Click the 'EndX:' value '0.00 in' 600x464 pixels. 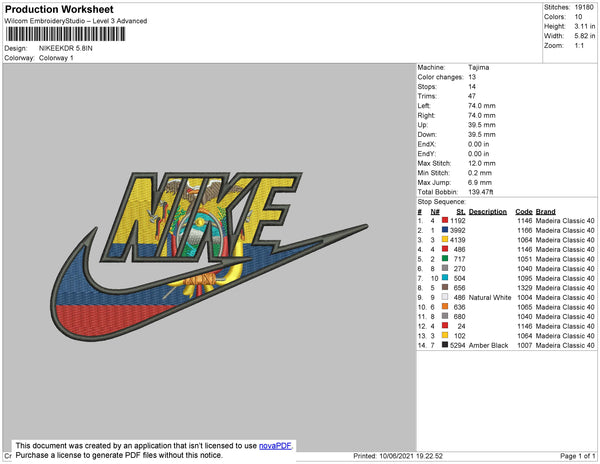click(478, 144)
